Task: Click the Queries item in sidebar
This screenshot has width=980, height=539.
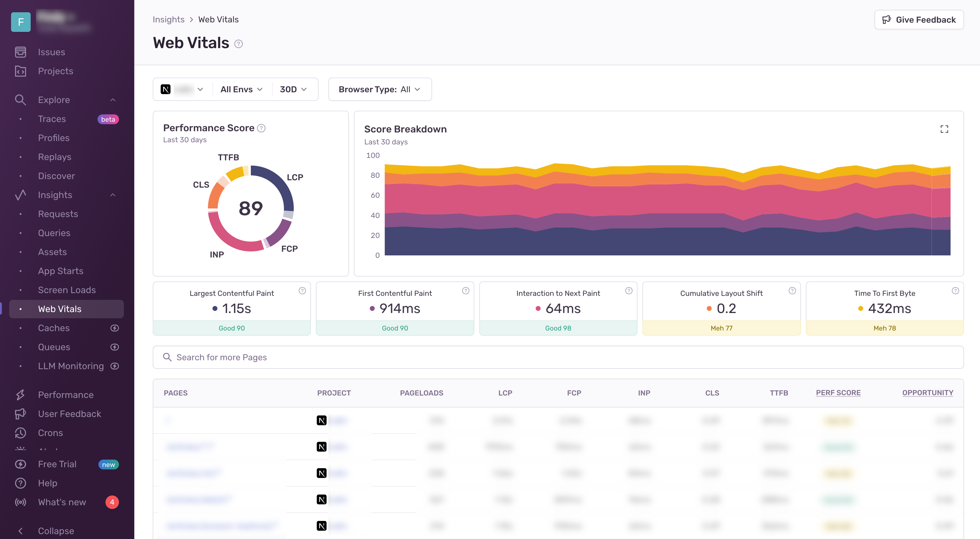Action: (54, 233)
